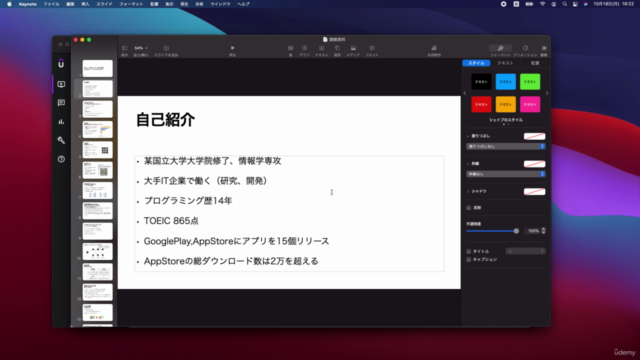This screenshot has height=360, width=640.
Task: Enable the Title (タイトル) checkbox
Action: 469,251
